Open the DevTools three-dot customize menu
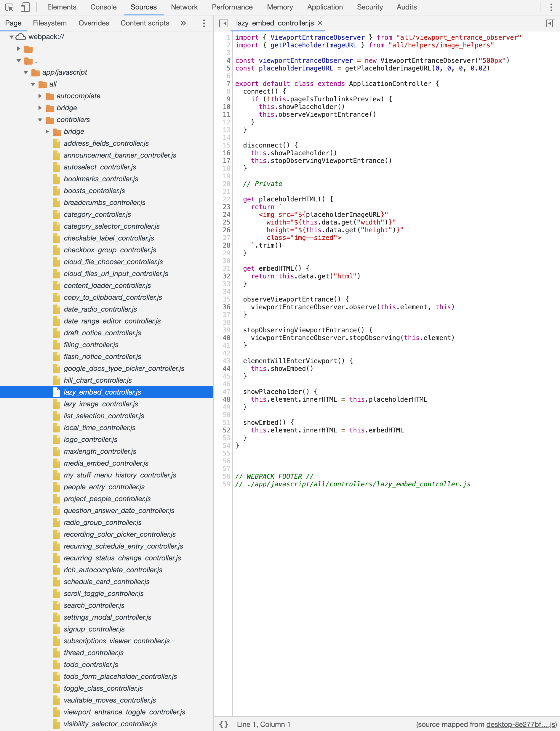 point(551,7)
